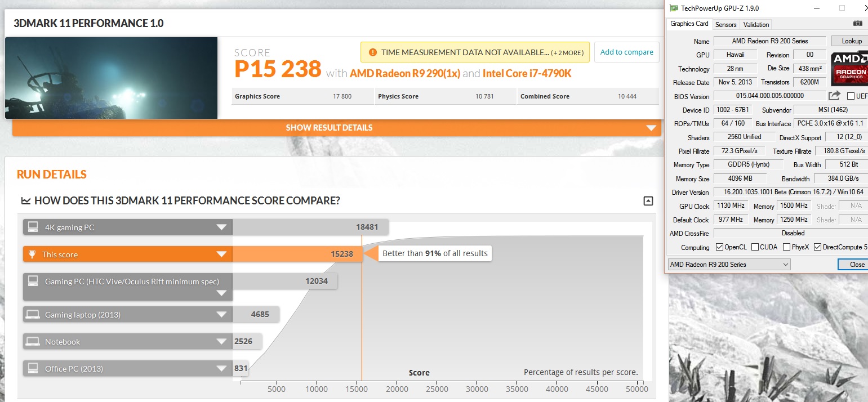Switch to the Graphics Card tab
Screen dimensions: 868x402
pyautogui.click(x=689, y=24)
